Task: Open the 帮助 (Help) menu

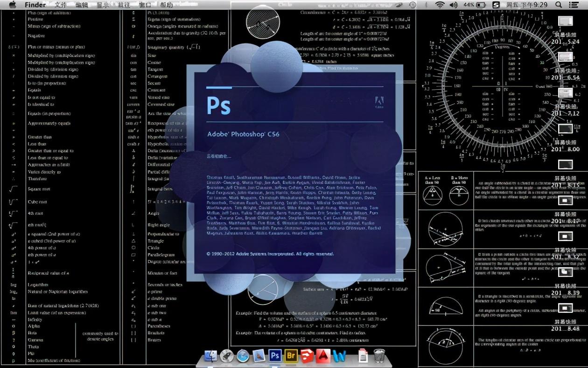Action: point(166,5)
